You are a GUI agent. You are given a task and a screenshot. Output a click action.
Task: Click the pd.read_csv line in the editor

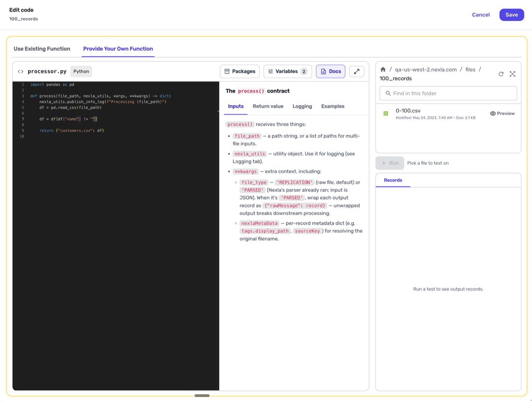coord(71,107)
